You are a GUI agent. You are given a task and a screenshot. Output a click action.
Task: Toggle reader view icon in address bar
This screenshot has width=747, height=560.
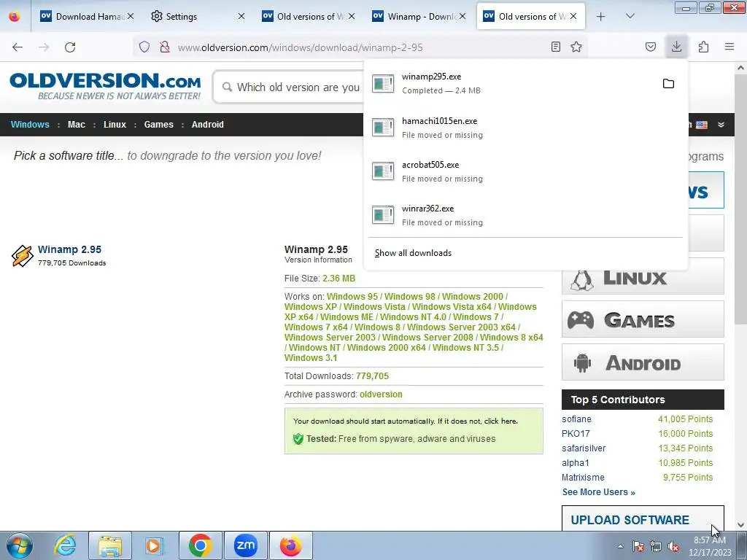pos(555,47)
